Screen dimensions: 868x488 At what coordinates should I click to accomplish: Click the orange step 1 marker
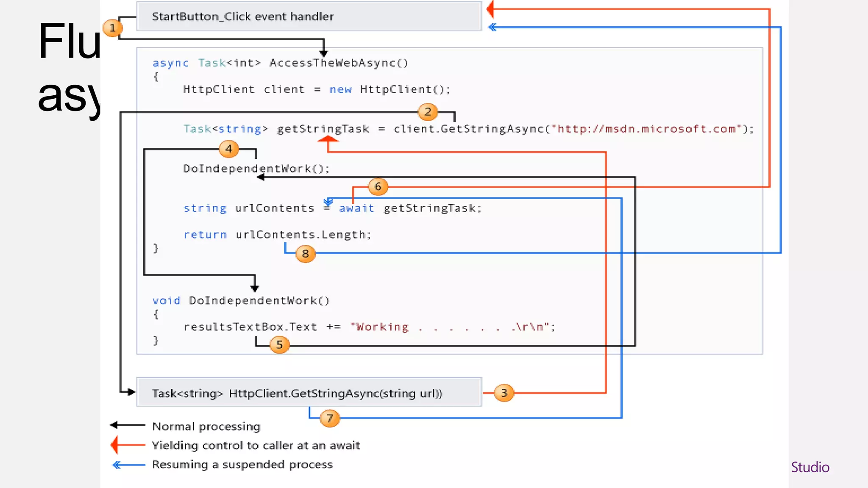click(112, 28)
